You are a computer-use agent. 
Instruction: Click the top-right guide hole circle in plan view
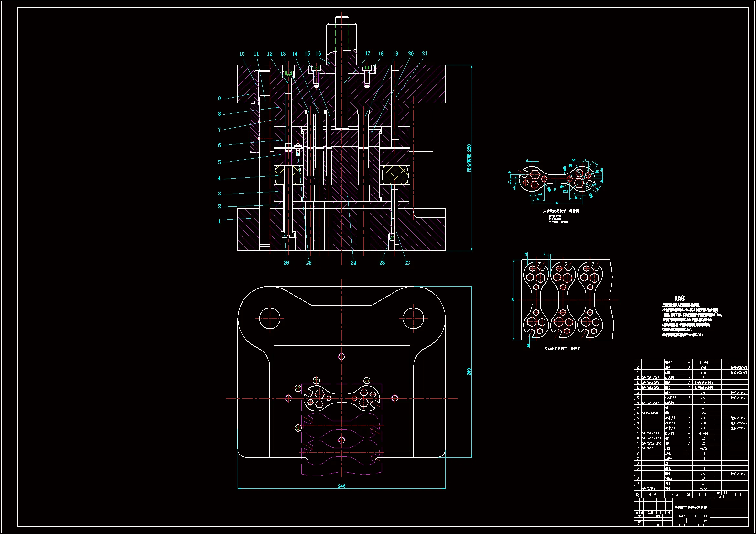click(x=413, y=318)
